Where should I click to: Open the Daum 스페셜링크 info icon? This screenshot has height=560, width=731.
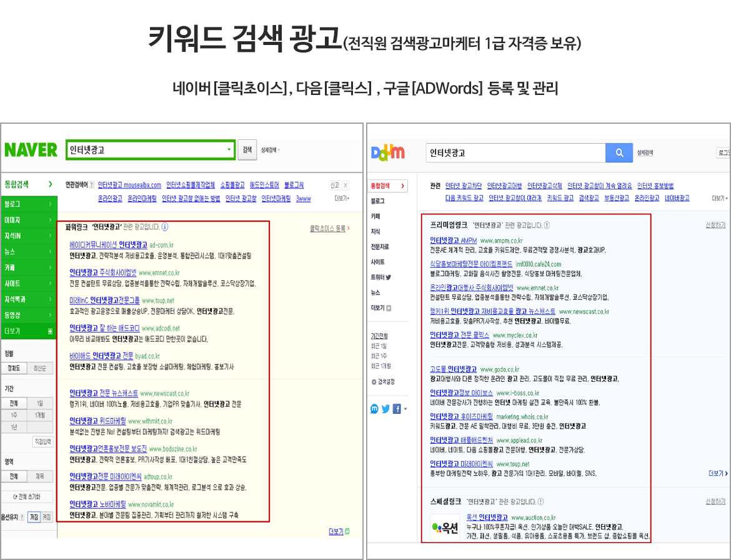[540, 502]
